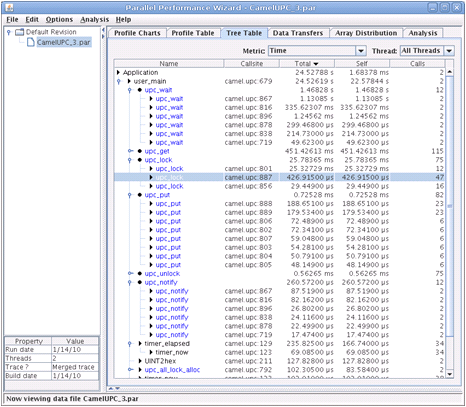466x407 pixels.
Task: Click the Metric Time combo box field
Action: pos(312,51)
